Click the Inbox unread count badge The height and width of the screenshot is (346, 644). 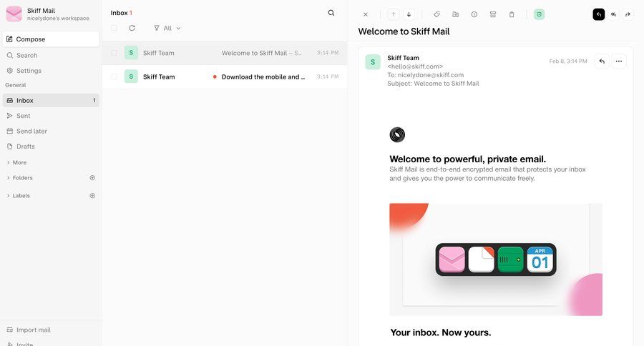tap(94, 100)
